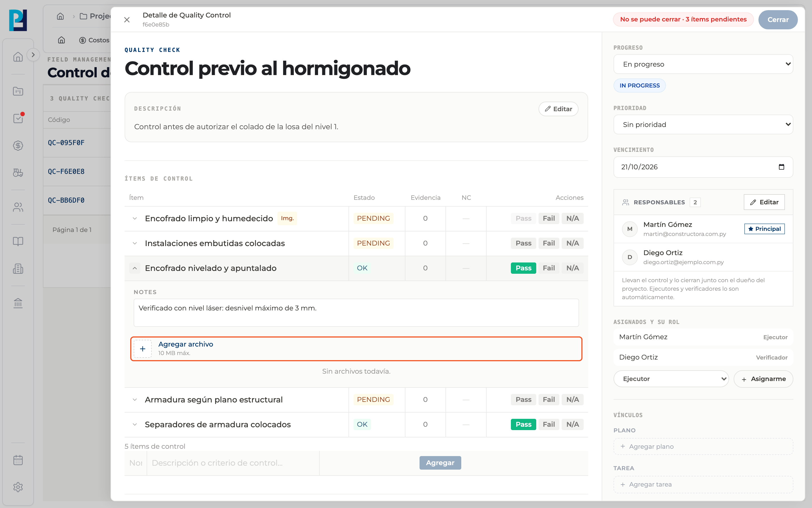The height and width of the screenshot is (508, 812).
Task: Open the calendar icon in sidebar
Action: pos(18,460)
